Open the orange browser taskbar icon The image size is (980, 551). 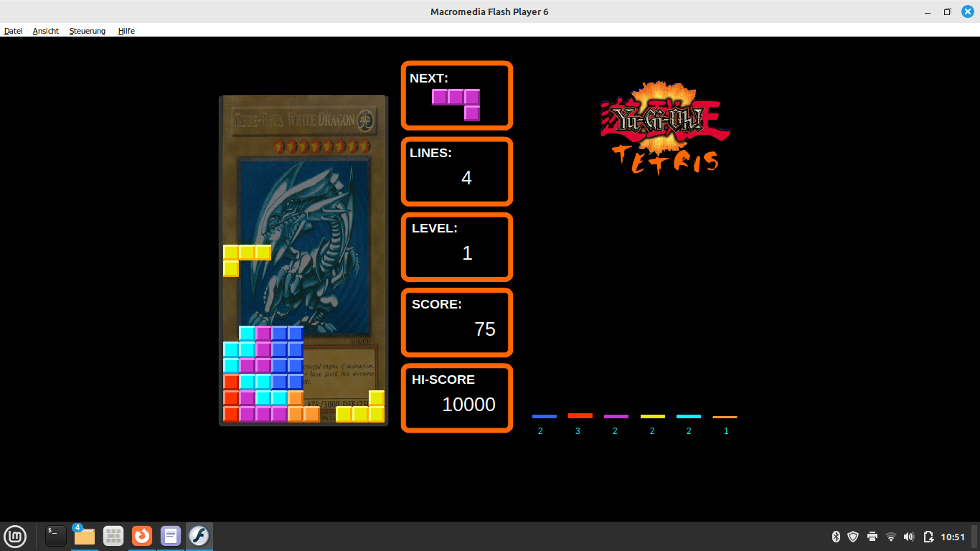point(142,536)
